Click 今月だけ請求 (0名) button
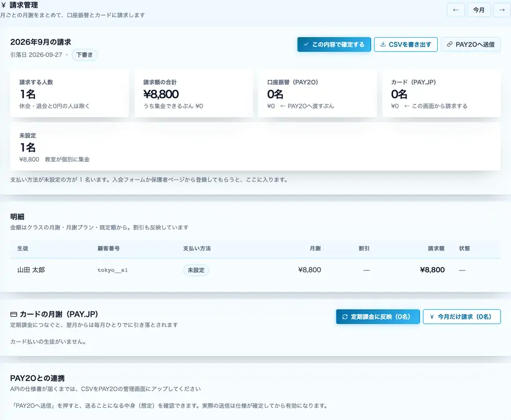The height and width of the screenshot is (420, 511). (x=462, y=317)
